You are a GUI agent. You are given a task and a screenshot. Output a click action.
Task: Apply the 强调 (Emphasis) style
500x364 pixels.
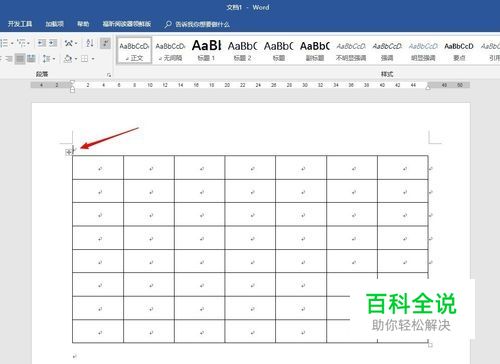coord(387,50)
